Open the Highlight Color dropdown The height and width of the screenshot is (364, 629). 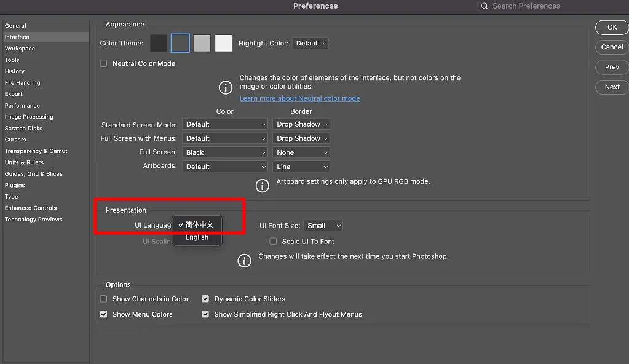click(x=311, y=43)
